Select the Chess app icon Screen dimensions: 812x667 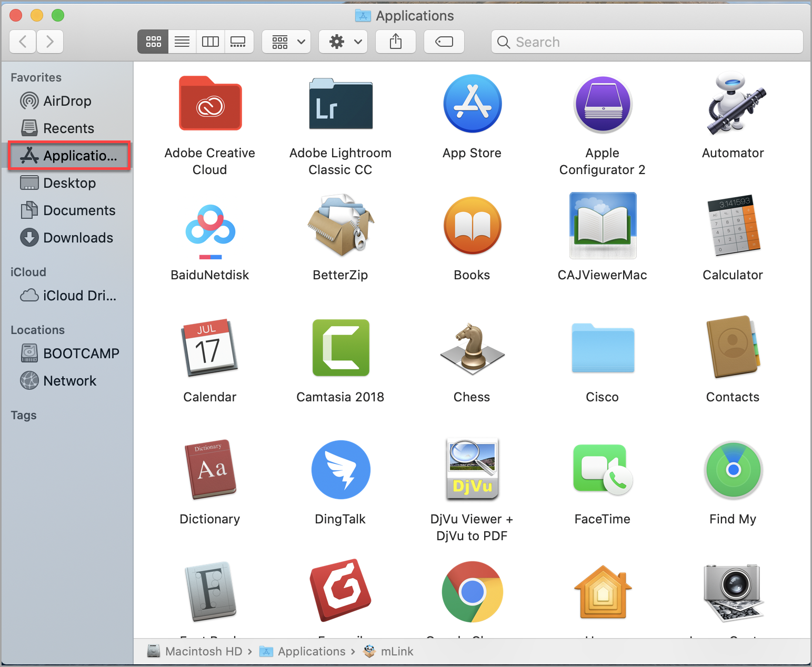tap(472, 348)
